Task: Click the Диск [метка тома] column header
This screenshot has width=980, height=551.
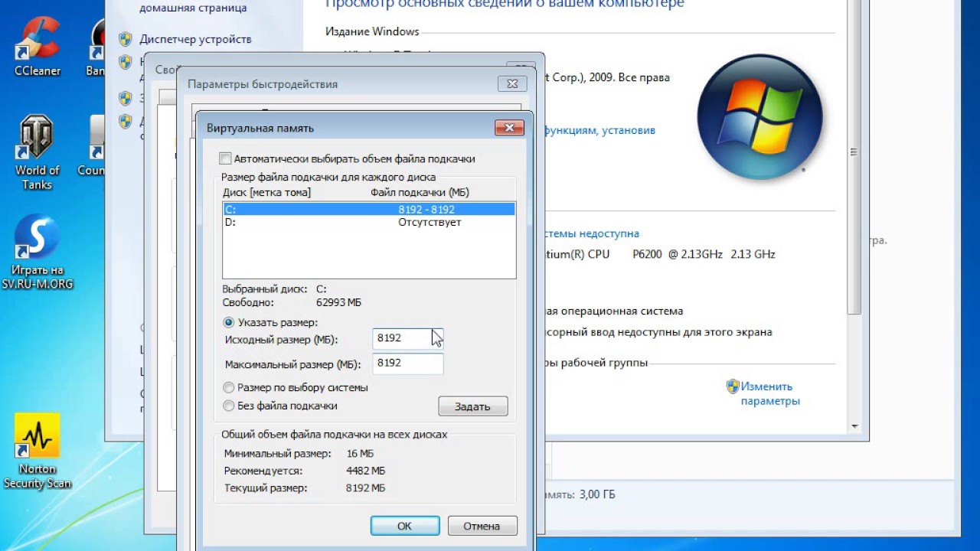Action: (x=267, y=192)
